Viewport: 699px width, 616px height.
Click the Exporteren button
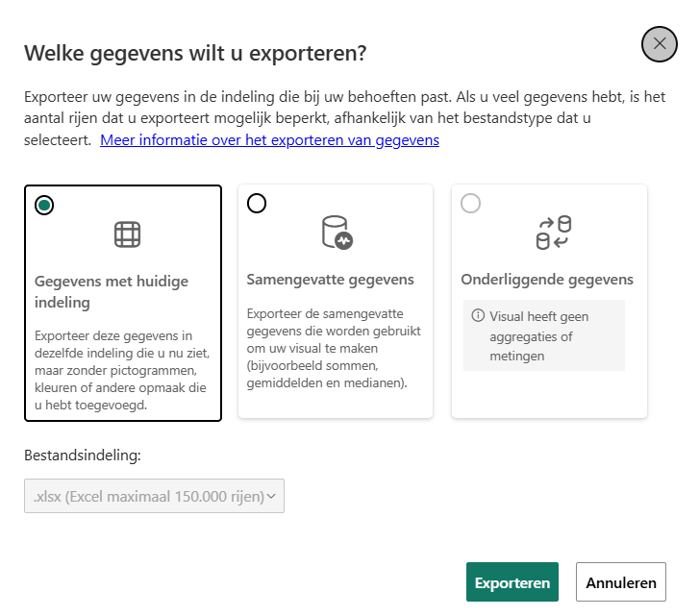[512, 582]
